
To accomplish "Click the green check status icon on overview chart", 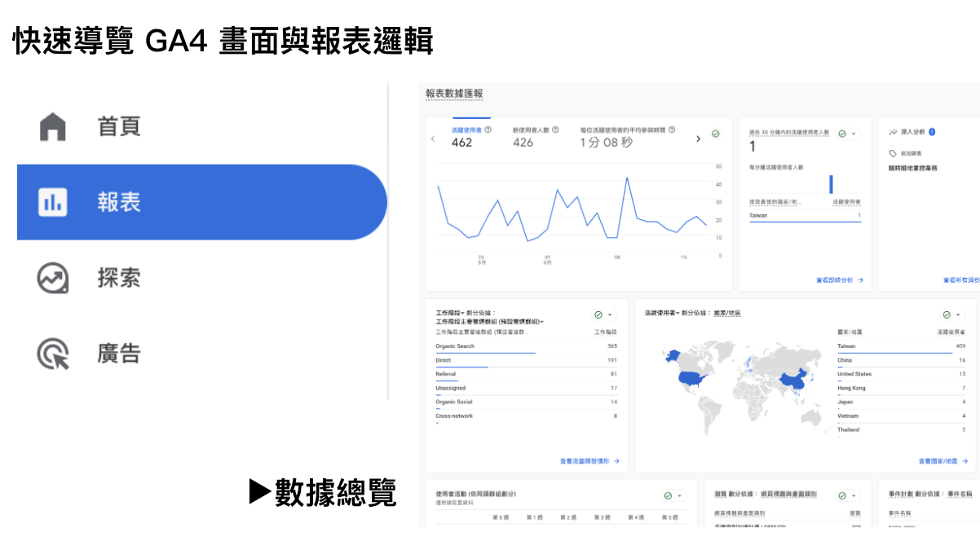I will coord(715,134).
